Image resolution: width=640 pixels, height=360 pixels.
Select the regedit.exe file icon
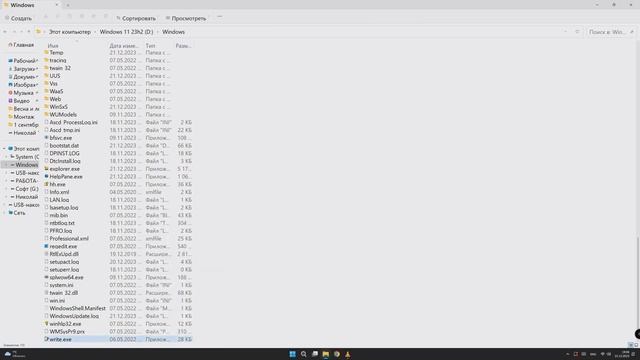(x=46, y=247)
